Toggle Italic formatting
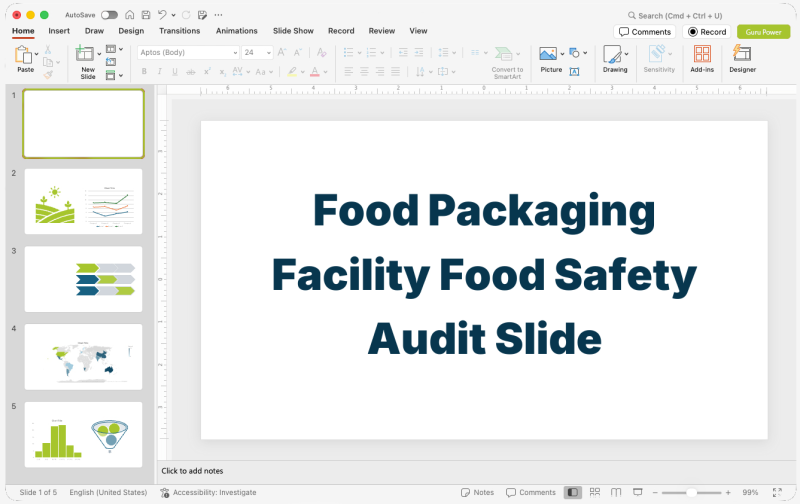Screen dimensions: 800x504 pos(160,72)
